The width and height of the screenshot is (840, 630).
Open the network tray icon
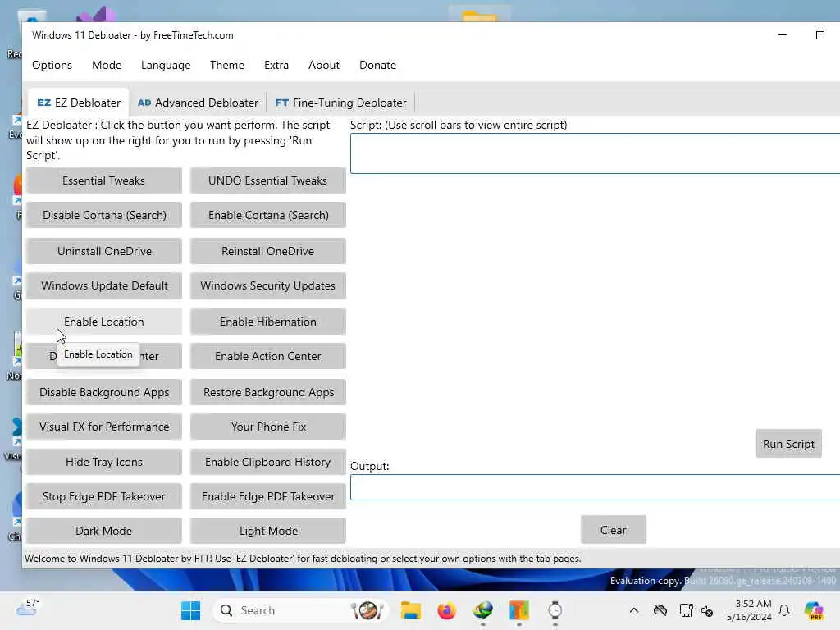coord(686,610)
